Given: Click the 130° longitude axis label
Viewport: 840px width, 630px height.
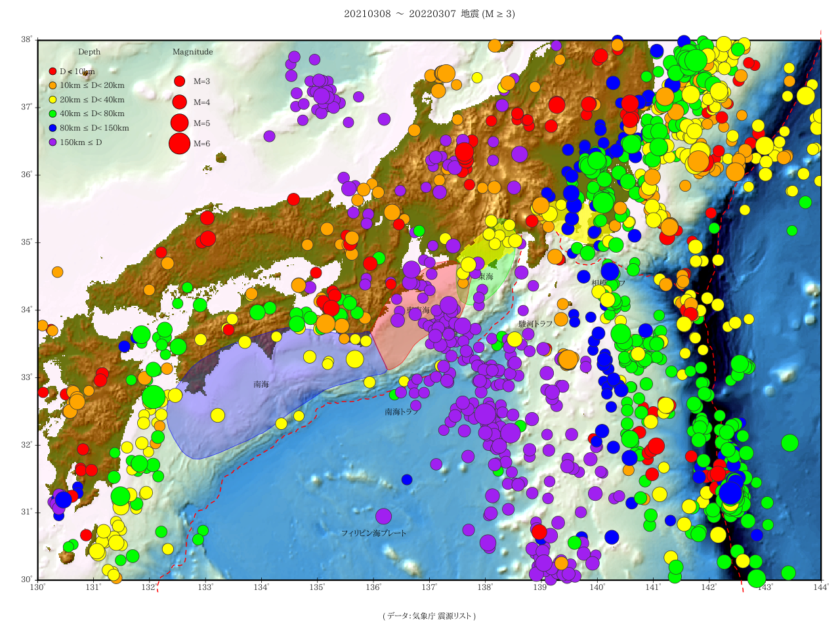Looking at the screenshot, I should pyautogui.click(x=38, y=588).
